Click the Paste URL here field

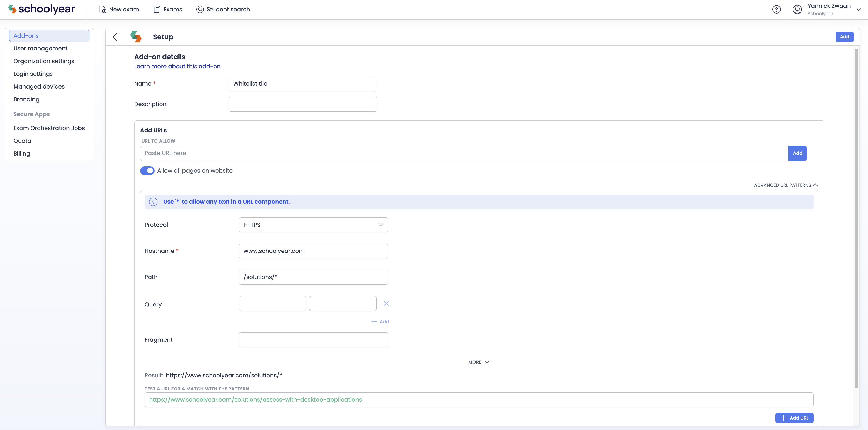pos(464,153)
